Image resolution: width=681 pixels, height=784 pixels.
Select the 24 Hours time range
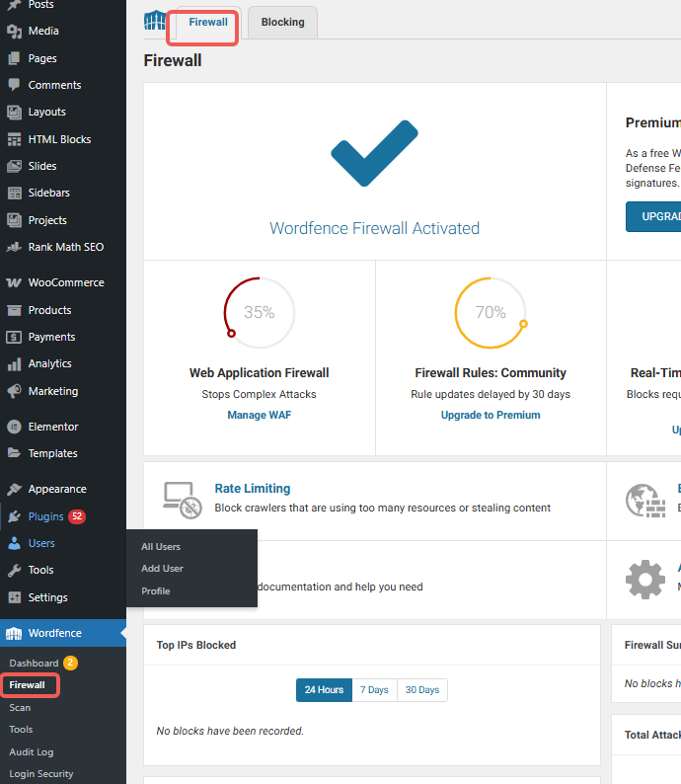tap(324, 690)
